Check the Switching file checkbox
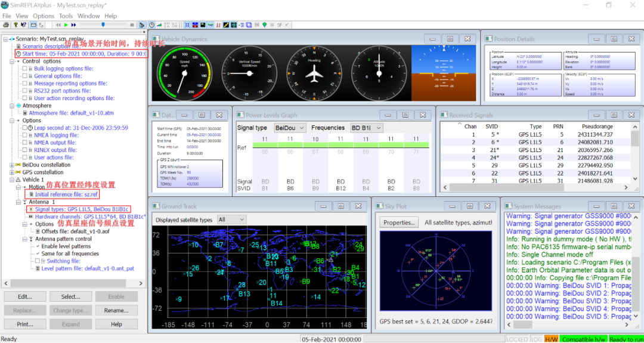This screenshot has height=343, width=644. (36, 261)
